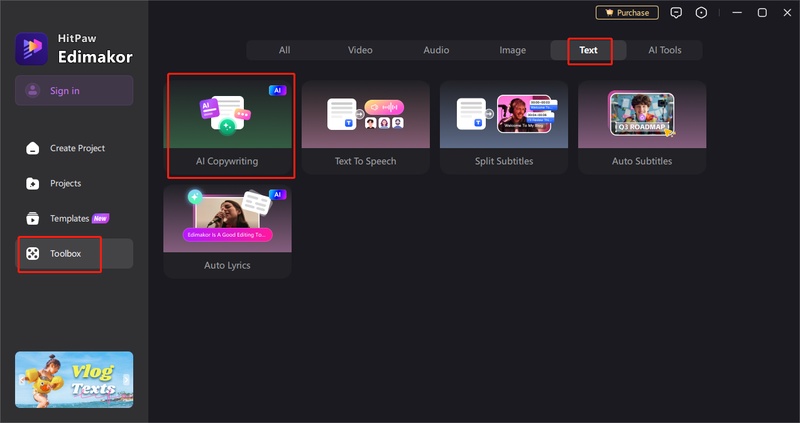Click the Create Project home icon
800x423 pixels.
click(x=32, y=148)
